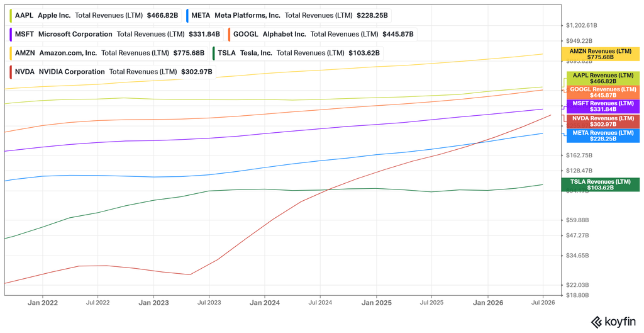Click the $302.97B value in NVDA legend
Image resolution: width=644 pixels, height=333 pixels.
pos(197,72)
